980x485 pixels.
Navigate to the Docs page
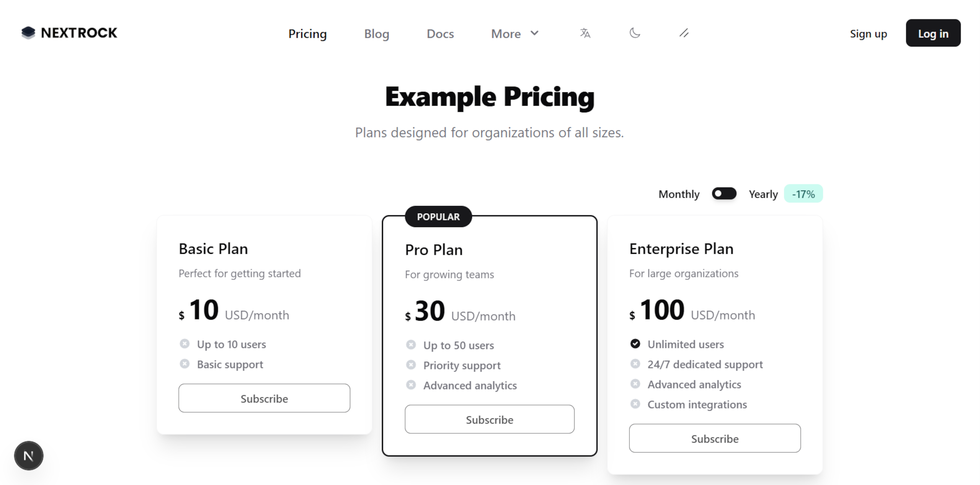pos(440,34)
